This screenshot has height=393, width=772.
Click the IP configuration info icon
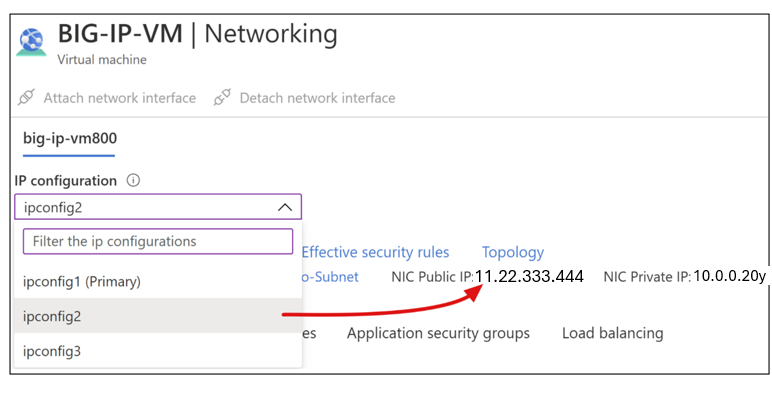(x=133, y=181)
